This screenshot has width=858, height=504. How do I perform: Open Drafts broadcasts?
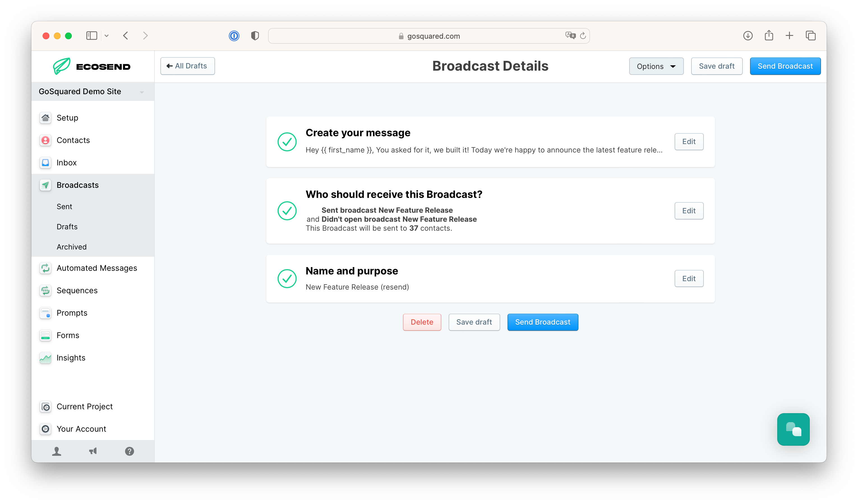(x=67, y=227)
